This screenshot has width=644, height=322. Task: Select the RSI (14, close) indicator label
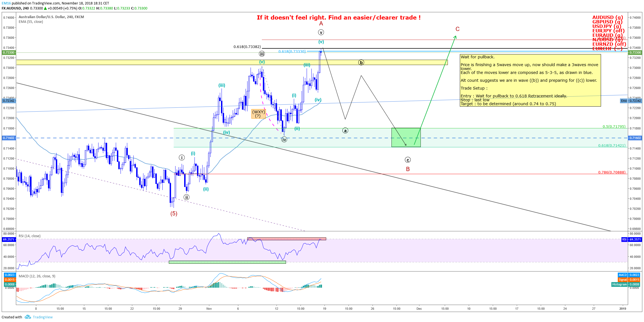pos(30,236)
